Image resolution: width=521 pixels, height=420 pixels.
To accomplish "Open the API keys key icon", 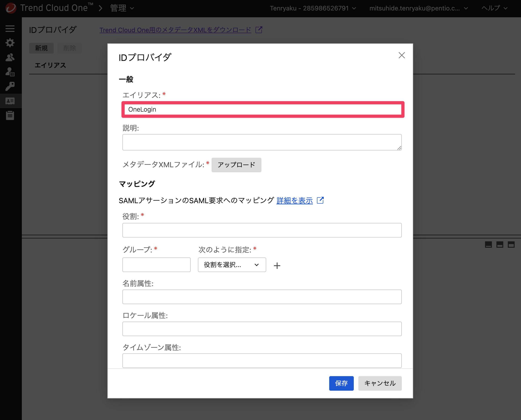I will pos(10,86).
